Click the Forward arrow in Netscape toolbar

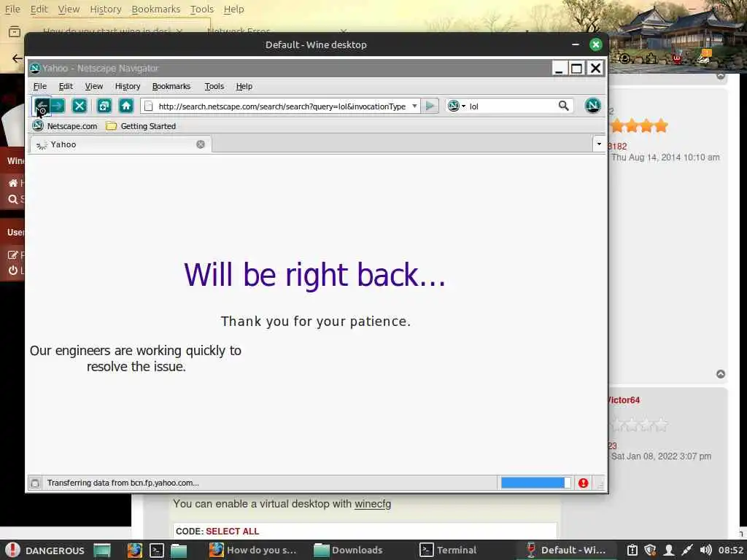[x=58, y=106]
